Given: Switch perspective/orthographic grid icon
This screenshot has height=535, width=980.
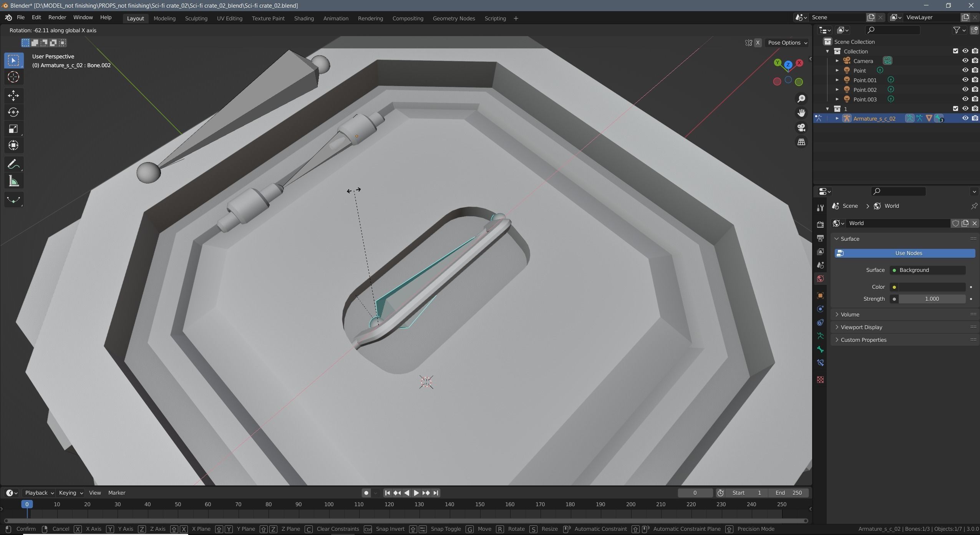Looking at the screenshot, I should point(801,142).
